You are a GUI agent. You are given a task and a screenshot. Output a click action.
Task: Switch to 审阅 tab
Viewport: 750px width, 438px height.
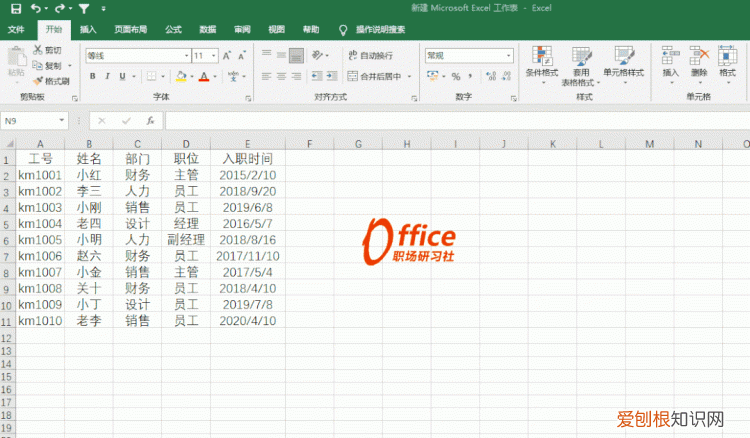coord(242,30)
